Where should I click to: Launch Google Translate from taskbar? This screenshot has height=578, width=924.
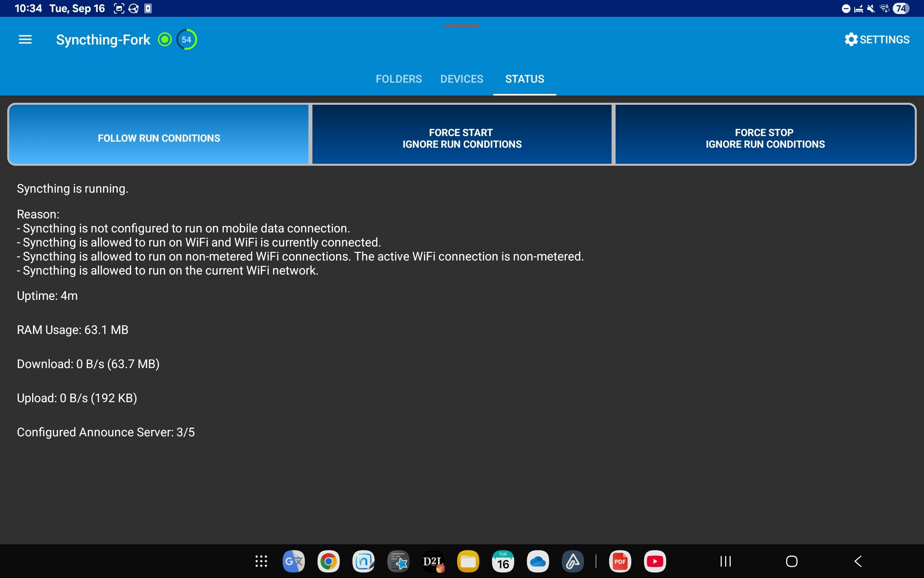(x=294, y=561)
